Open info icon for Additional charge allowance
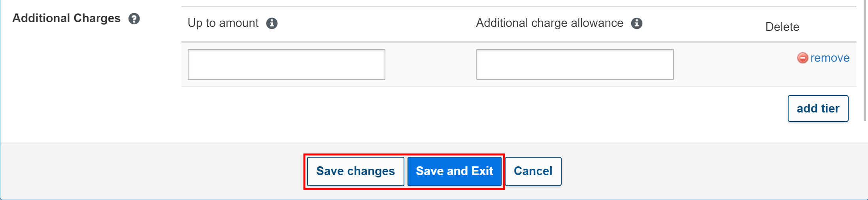This screenshot has height=200, width=868. pos(636,23)
